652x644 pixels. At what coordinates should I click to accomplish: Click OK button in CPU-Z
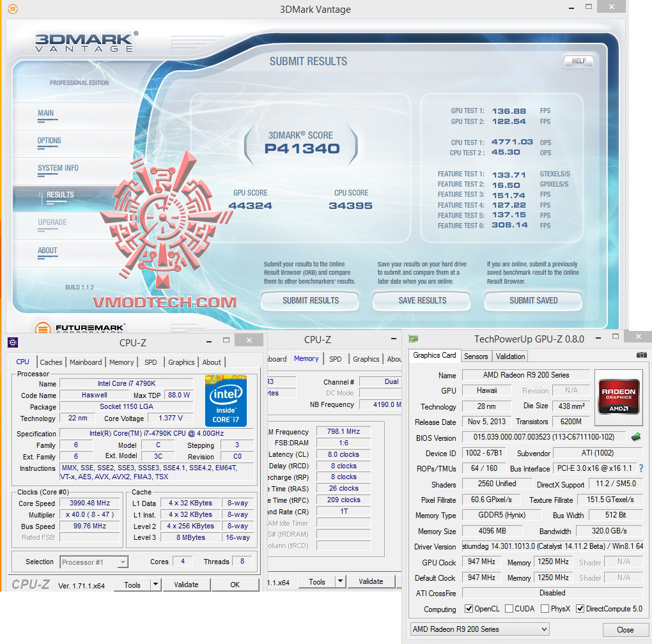pyautogui.click(x=235, y=585)
